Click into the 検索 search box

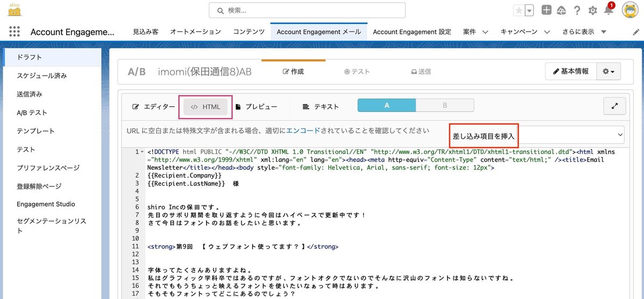click(x=307, y=10)
